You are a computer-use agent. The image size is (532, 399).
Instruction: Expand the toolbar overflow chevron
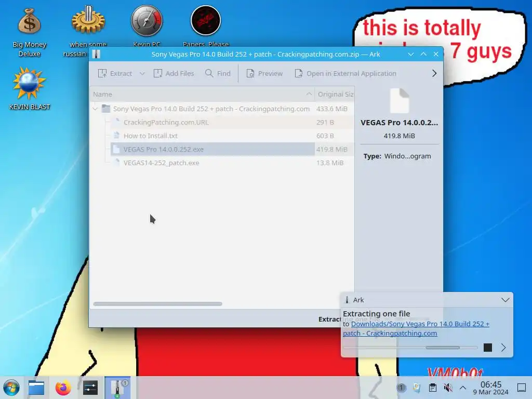click(434, 73)
